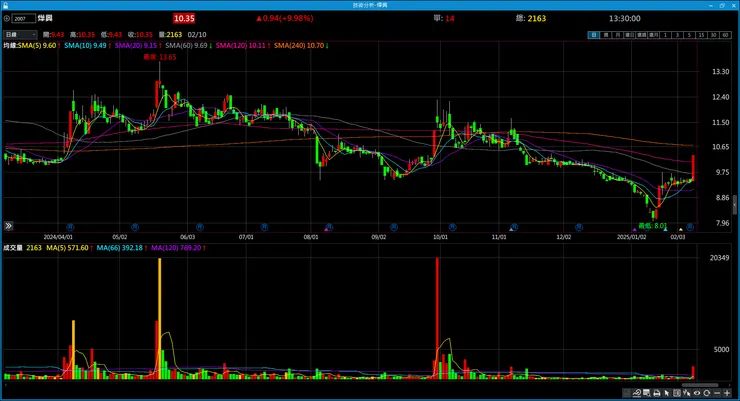Click the 月 marker near 10/01 axis date
740x401 pixels.
click(x=452, y=227)
